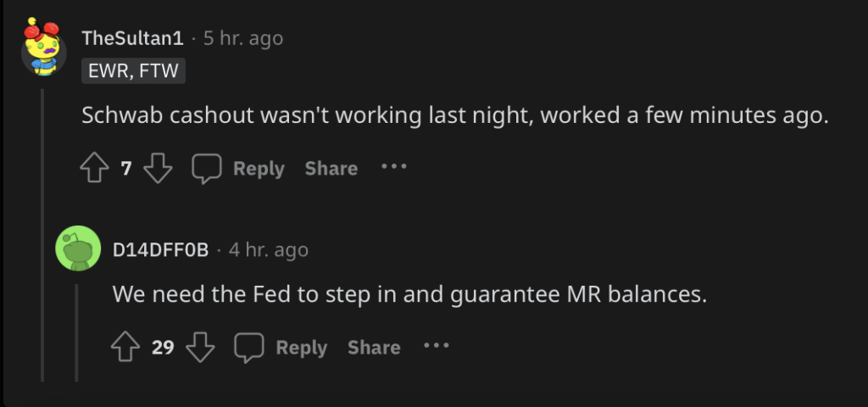This screenshot has width=868, height=407.
Task: Select the 'EWR, FTW' user flair
Action: 133,71
